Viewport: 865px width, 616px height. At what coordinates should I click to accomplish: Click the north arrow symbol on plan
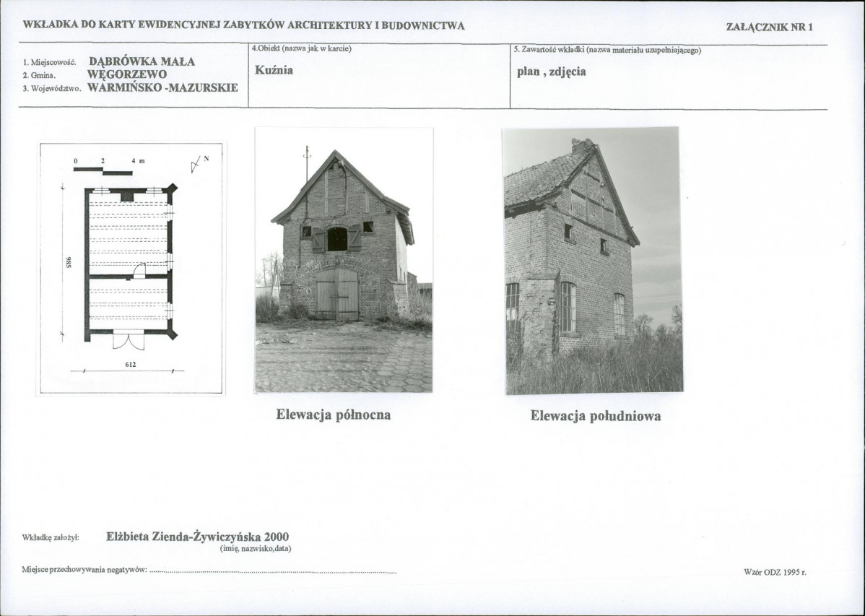[x=198, y=164]
